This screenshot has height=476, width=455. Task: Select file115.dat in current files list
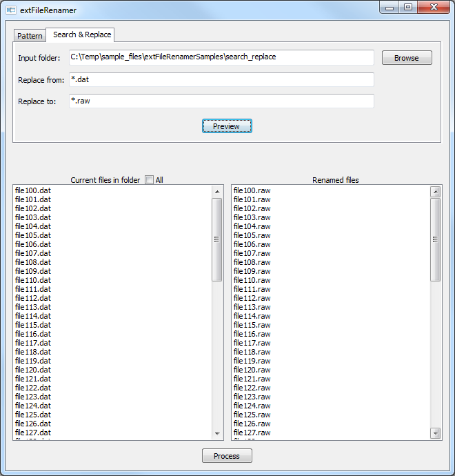tap(33, 325)
